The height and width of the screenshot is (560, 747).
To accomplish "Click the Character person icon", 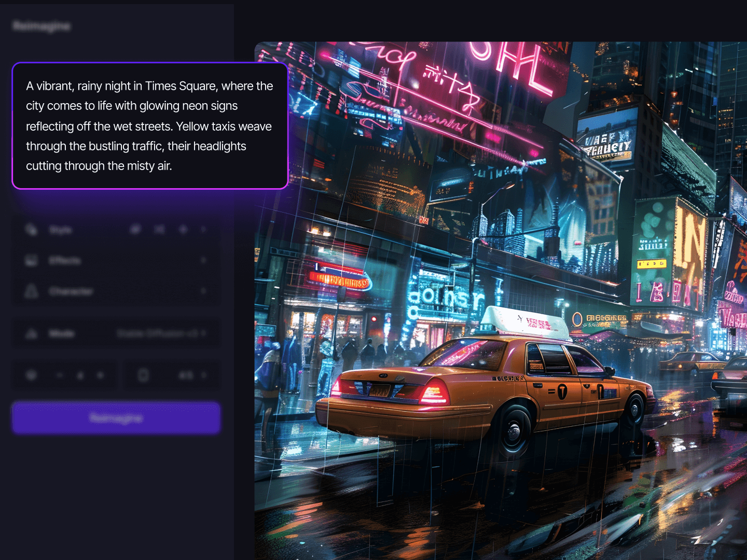I will 32,291.
